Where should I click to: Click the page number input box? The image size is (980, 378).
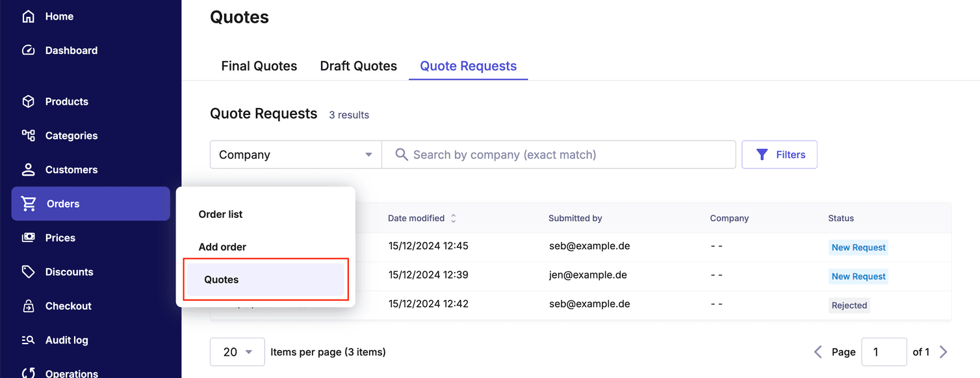[x=883, y=352]
